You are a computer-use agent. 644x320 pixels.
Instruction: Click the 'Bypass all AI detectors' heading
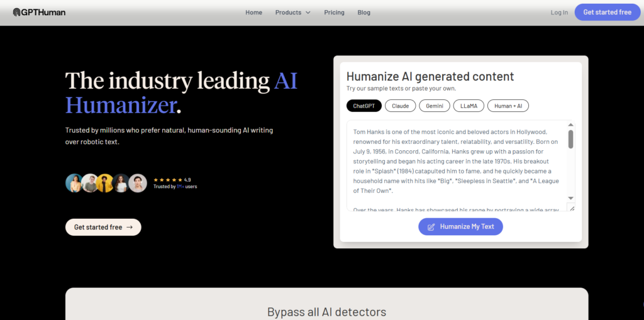326,312
